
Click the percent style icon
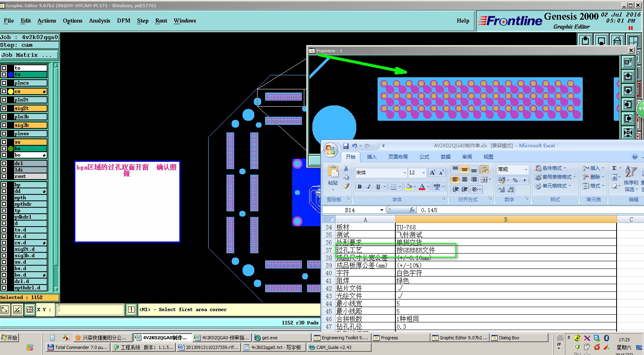click(x=515, y=180)
